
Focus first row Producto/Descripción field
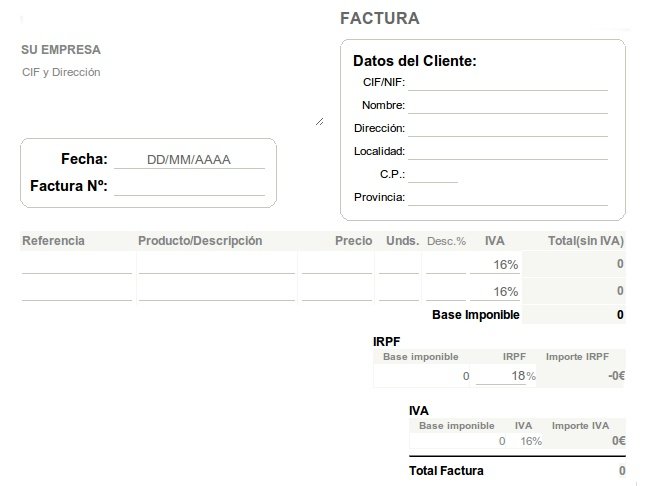click(216, 265)
